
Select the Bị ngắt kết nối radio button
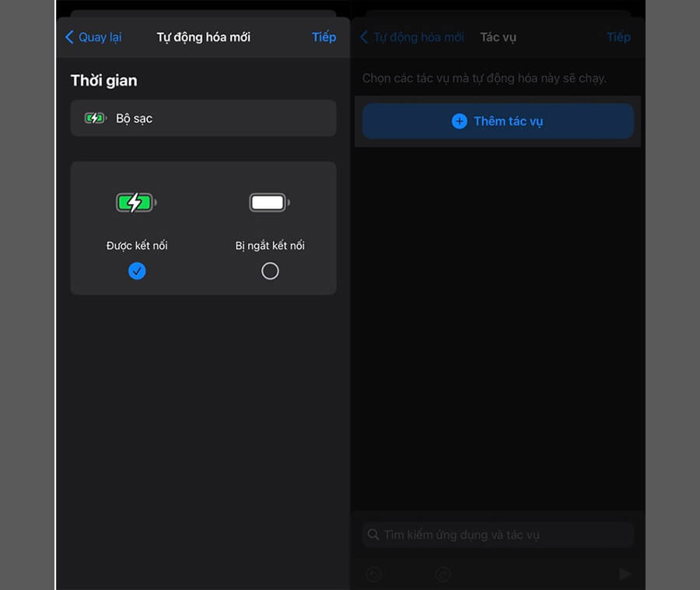pyautogui.click(x=270, y=271)
